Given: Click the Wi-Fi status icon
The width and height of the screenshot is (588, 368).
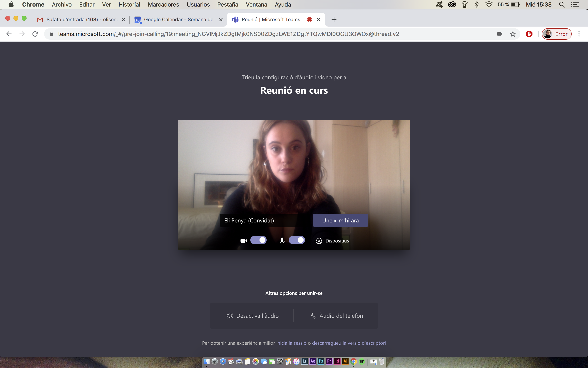Looking at the screenshot, I should (x=489, y=4).
